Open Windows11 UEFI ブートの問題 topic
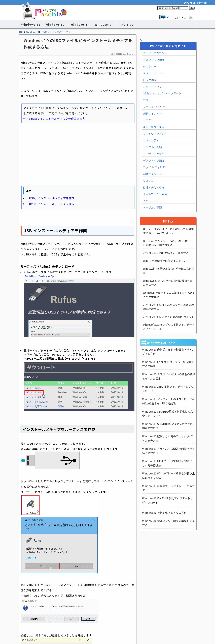Screen dimensions: 215x644 click(167, 463)
